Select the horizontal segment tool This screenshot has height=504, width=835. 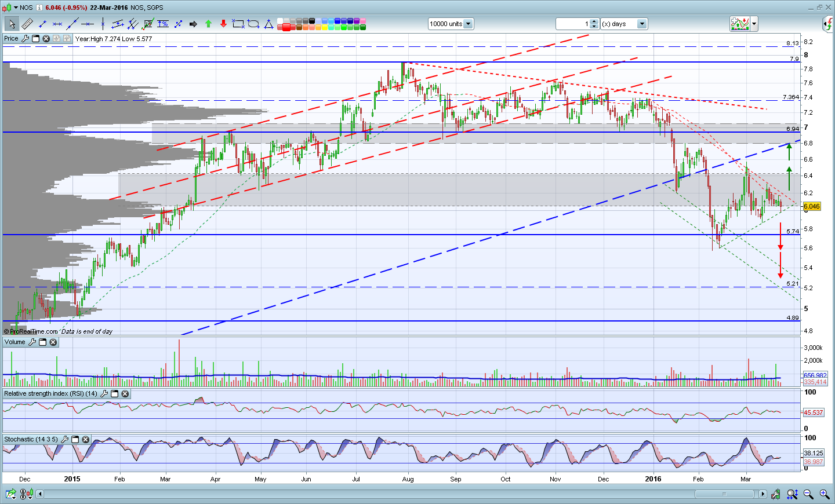57,24
